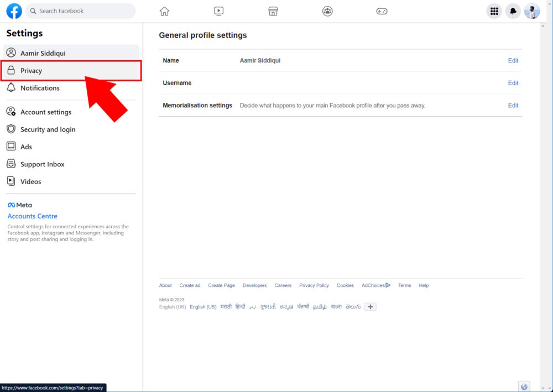Open Marketplace from the top bar
This screenshot has width=553, height=392.
(x=273, y=11)
